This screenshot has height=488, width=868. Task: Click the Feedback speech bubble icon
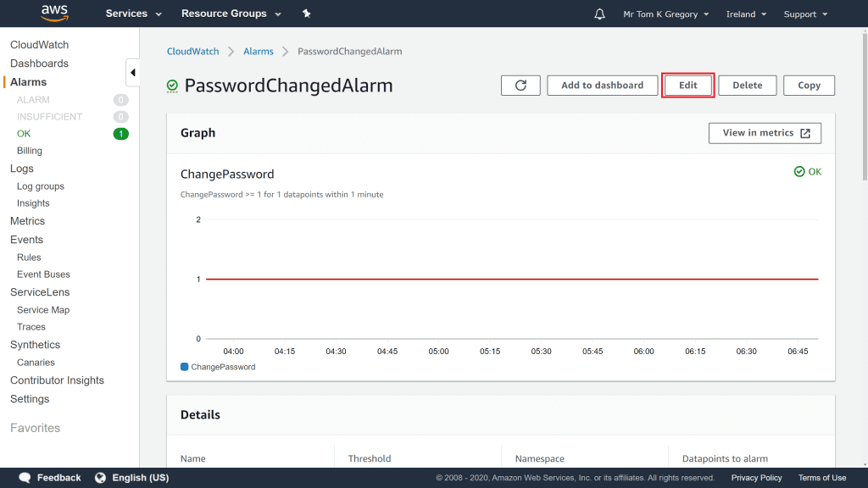(x=25, y=478)
